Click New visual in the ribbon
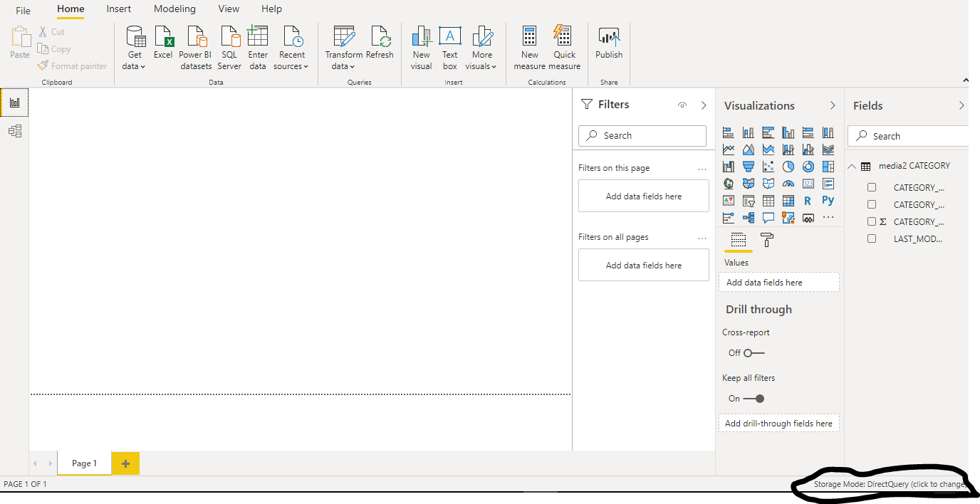The width and height of the screenshot is (980, 504). tap(421, 47)
